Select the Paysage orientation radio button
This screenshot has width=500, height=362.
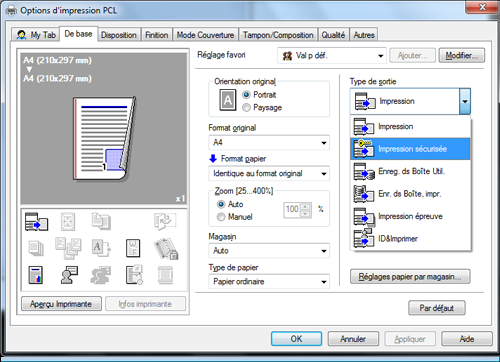[246, 107]
